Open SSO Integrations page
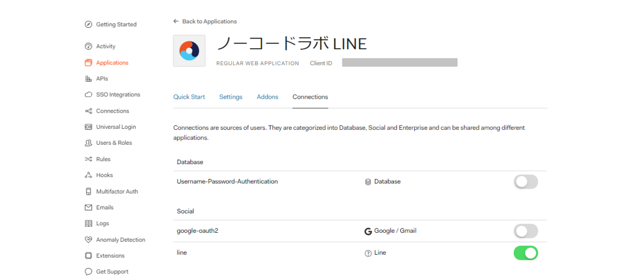This screenshot has width=644, height=280. coord(118,95)
